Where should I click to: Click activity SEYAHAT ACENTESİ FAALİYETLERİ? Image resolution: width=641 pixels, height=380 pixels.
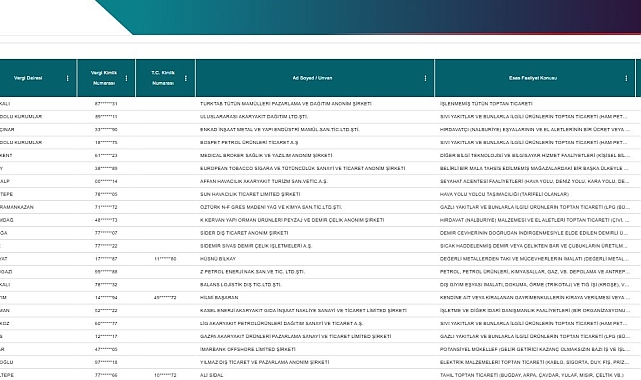click(x=535, y=181)
